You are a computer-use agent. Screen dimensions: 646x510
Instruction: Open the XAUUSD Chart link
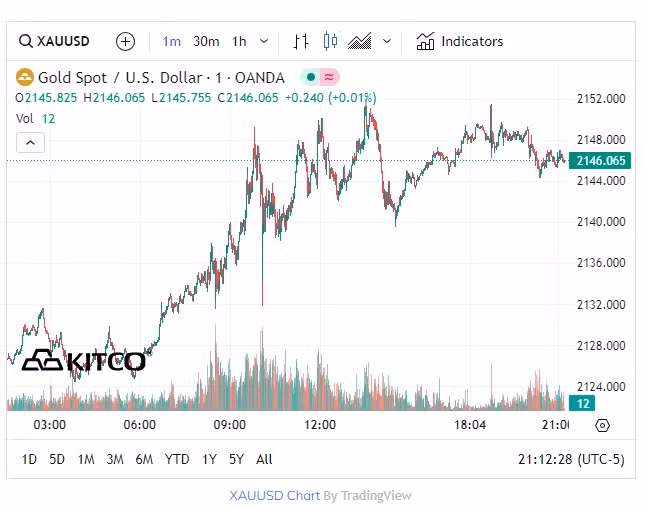click(275, 495)
